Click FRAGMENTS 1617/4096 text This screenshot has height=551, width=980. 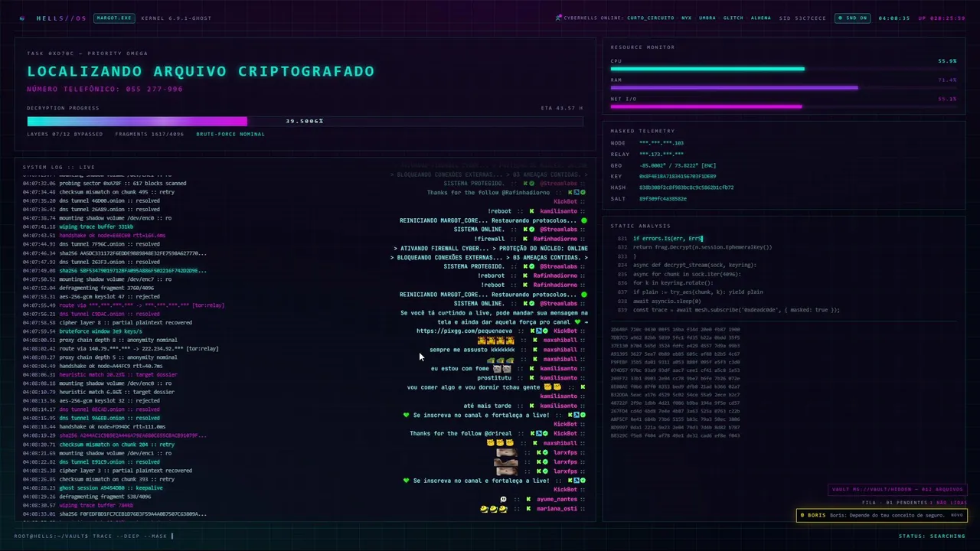149,134
